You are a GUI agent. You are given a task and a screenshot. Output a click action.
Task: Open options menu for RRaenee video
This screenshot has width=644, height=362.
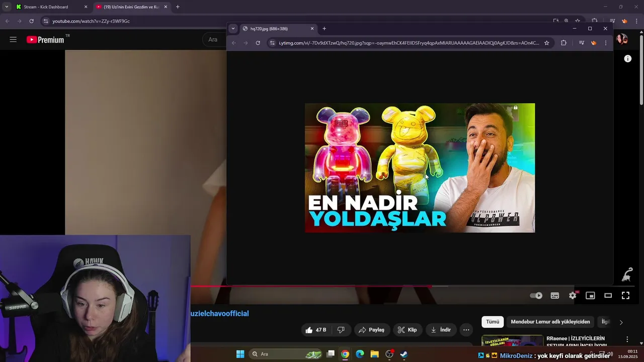627,339
